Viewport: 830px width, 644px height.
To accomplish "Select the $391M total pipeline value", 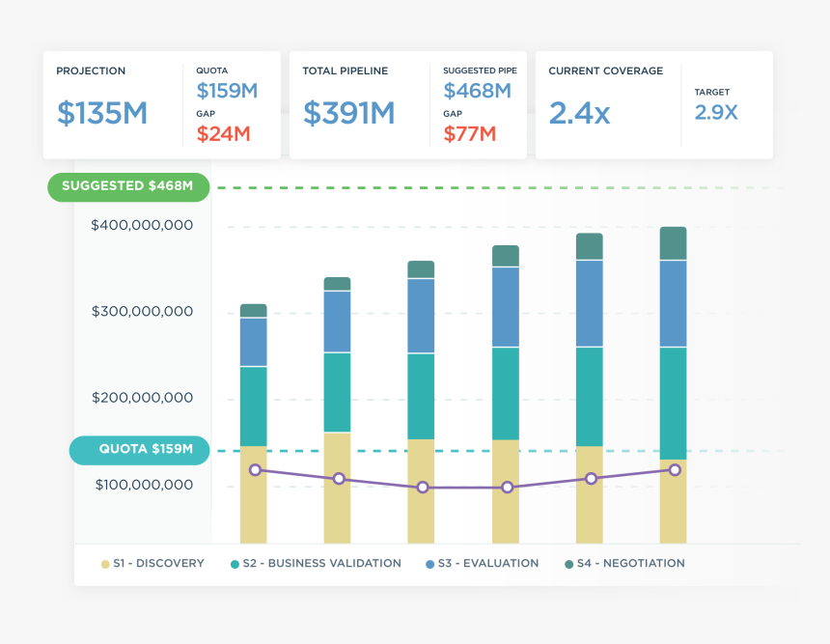I will pyautogui.click(x=349, y=113).
